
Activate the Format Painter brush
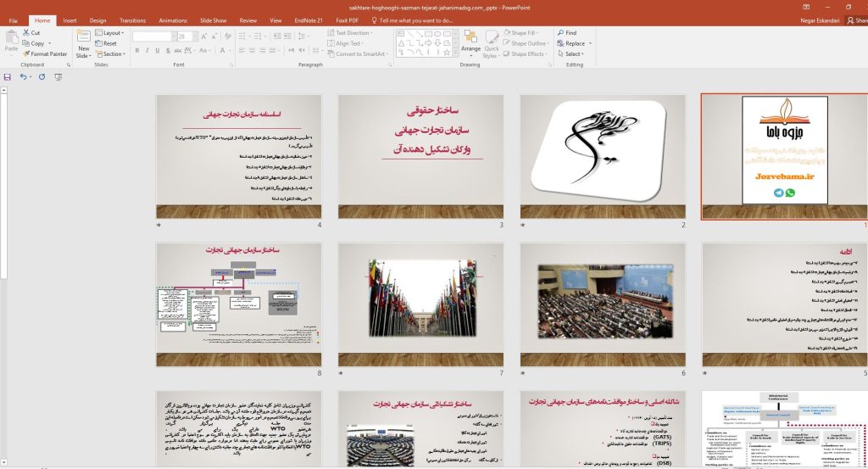(x=26, y=53)
